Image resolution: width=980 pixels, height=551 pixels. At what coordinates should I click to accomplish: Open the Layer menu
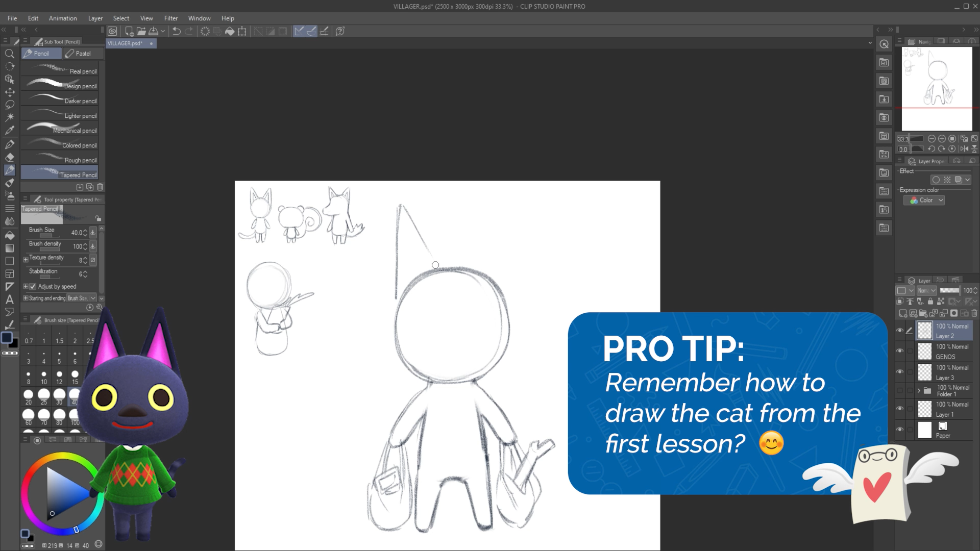point(95,18)
